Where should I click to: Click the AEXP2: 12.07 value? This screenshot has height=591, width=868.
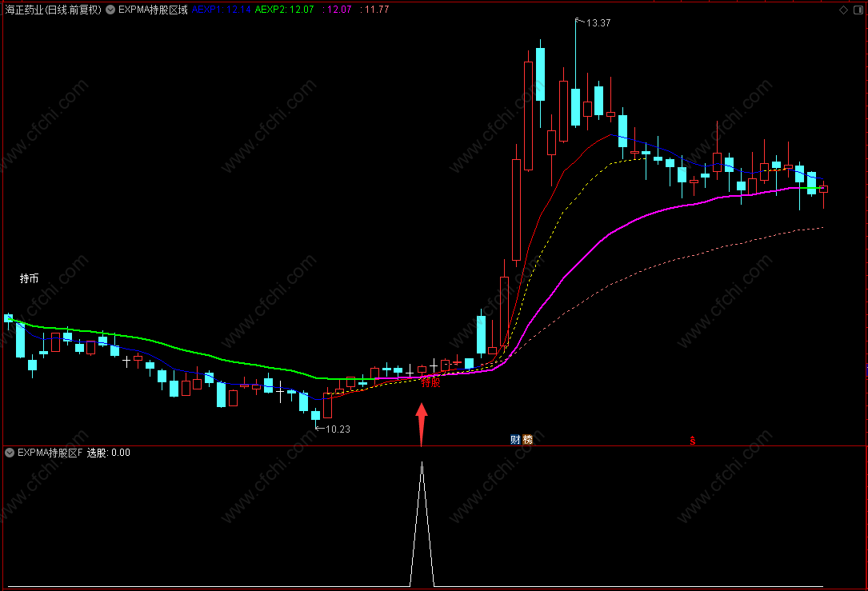point(284,10)
